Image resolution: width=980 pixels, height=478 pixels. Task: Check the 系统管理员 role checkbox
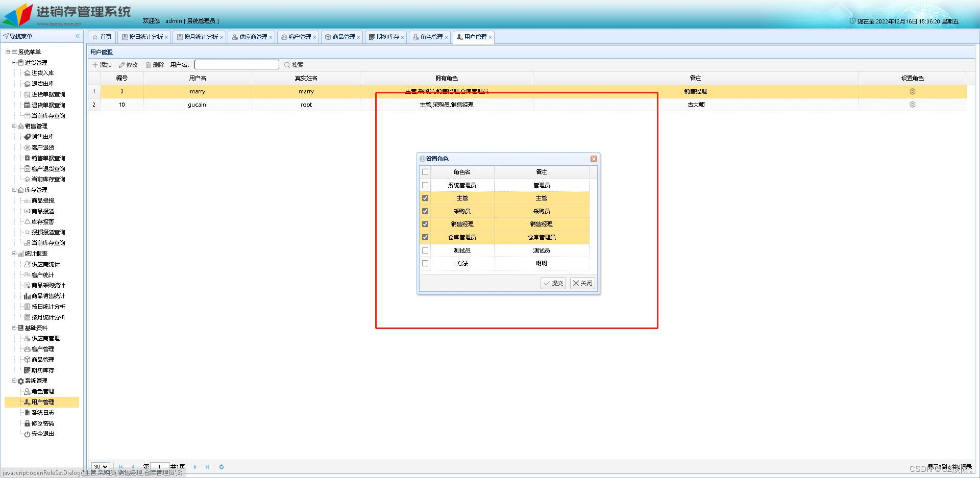click(425, 185)
